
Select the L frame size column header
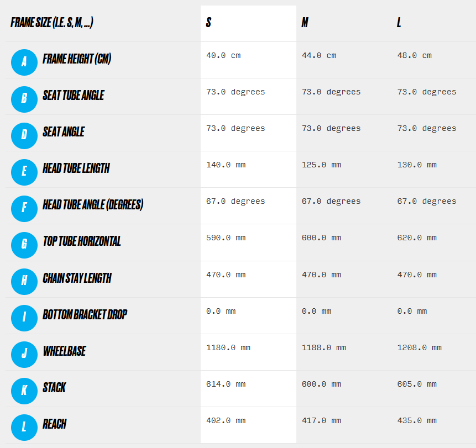(x=399, y=23)
